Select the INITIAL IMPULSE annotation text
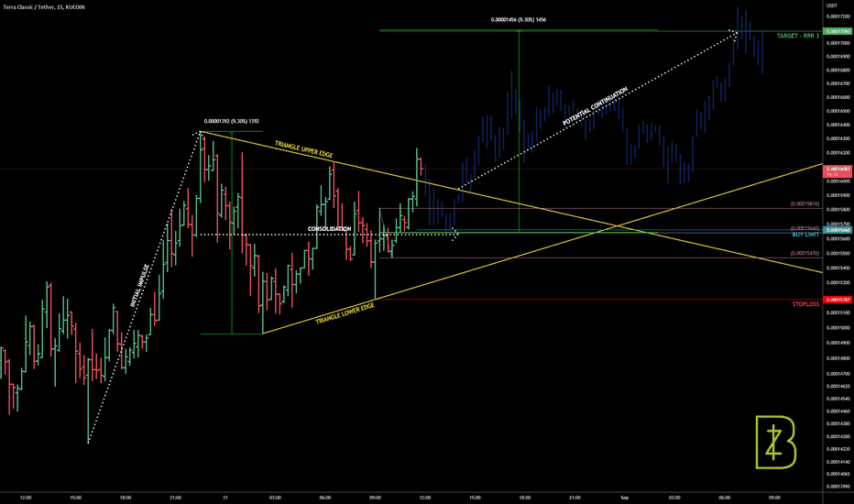 [x=139, y=286]
